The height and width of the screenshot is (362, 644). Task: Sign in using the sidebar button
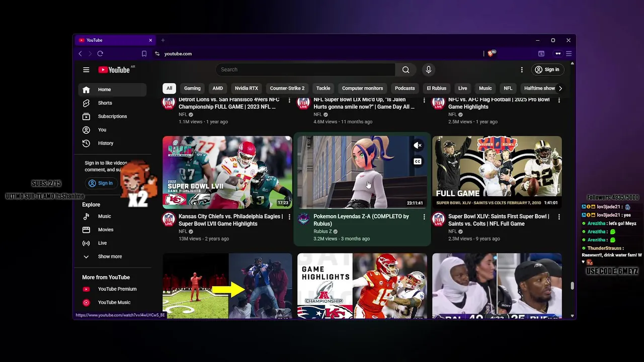[x=101, y=183]
